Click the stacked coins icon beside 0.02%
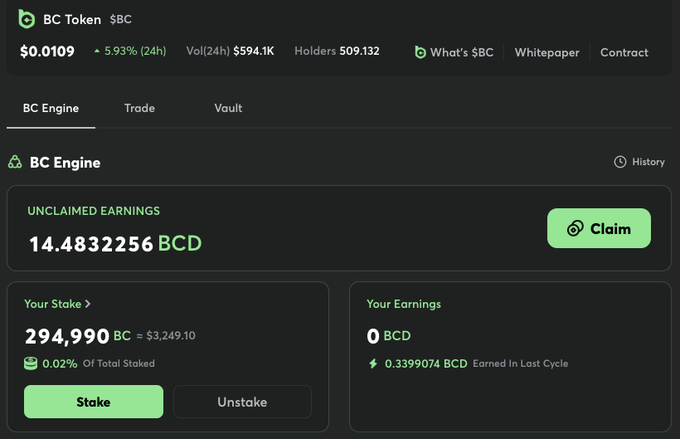The height and width of the screenshot is (439, 680). 30,364
